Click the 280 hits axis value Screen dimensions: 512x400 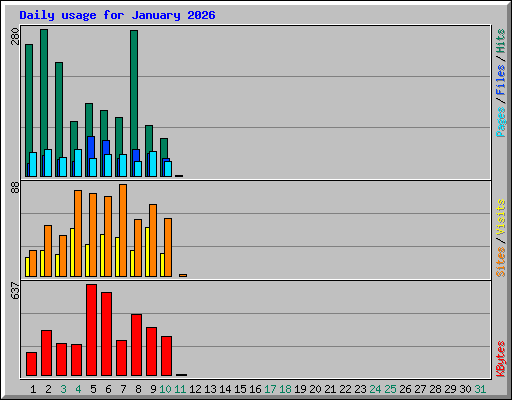(16, 36)
